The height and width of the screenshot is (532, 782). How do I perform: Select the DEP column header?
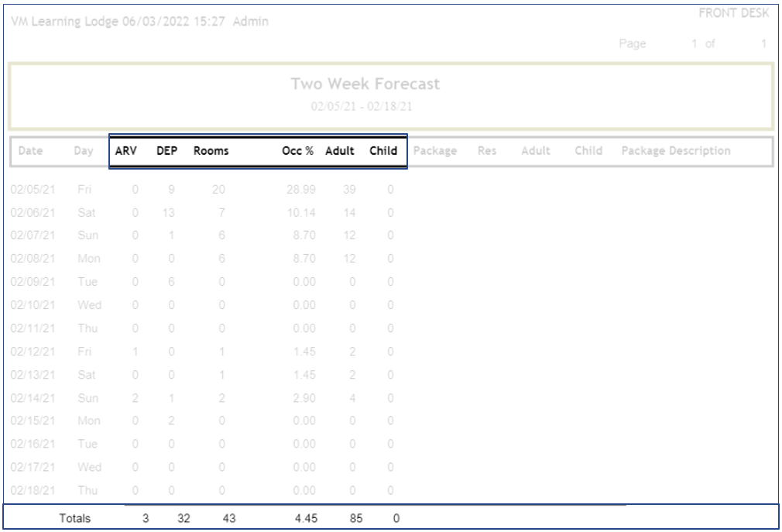167,151
